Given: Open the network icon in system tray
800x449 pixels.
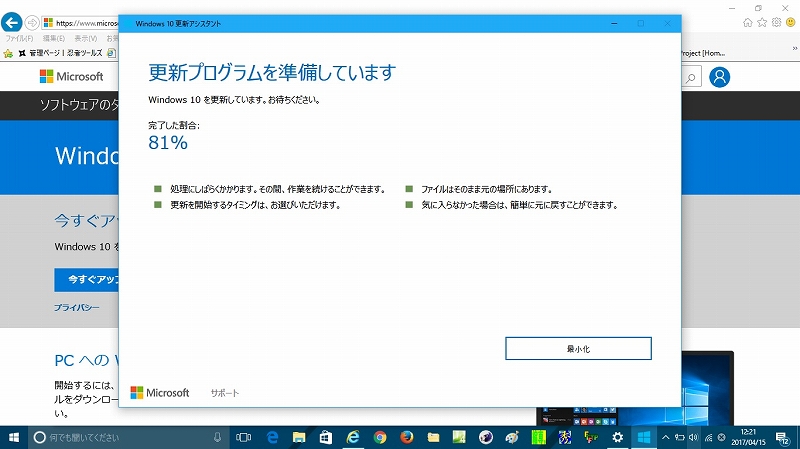Looking at the screenshot, I should tap(708, 437).
